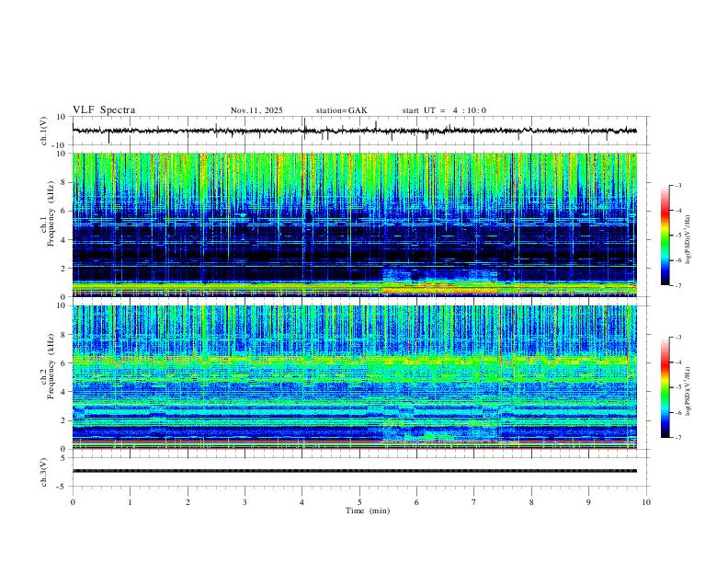Viewport: 728px width, 563px height.
Task: Click the 'station=GAK' label
Action: [341, 110]
